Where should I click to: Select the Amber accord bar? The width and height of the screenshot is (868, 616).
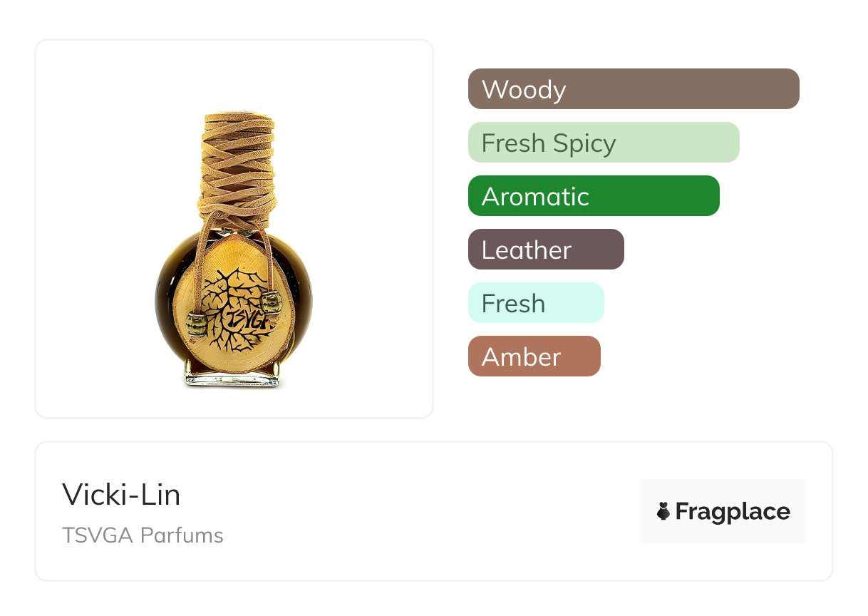(534, 356)
